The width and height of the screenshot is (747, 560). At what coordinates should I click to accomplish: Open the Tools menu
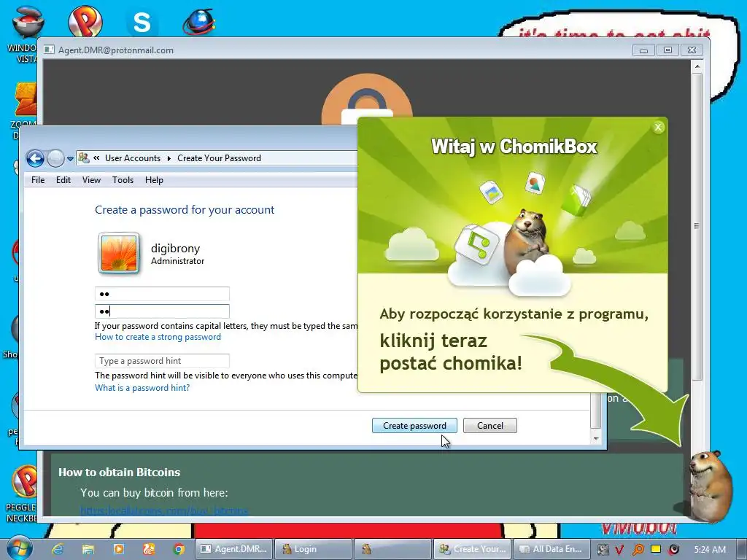123,180
